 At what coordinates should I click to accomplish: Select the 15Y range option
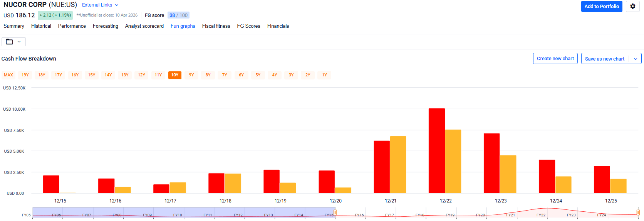pyautogui.click(x=92, y=75)
